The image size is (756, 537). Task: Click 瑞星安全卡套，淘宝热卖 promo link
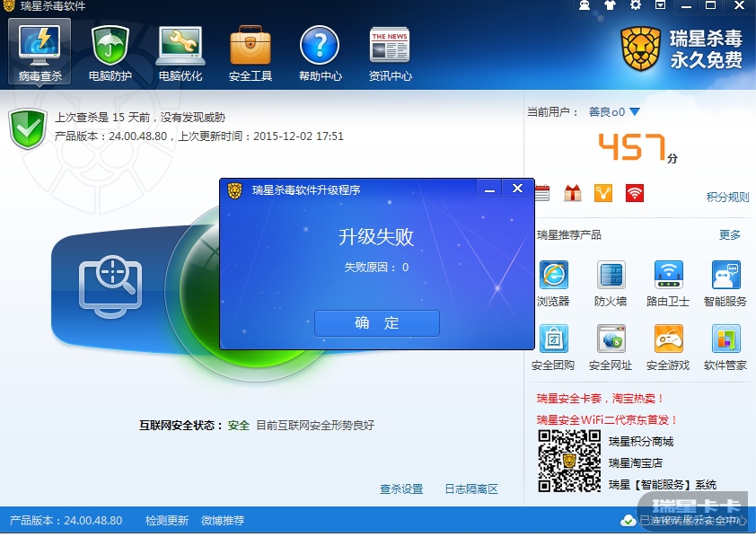[601, 399]
